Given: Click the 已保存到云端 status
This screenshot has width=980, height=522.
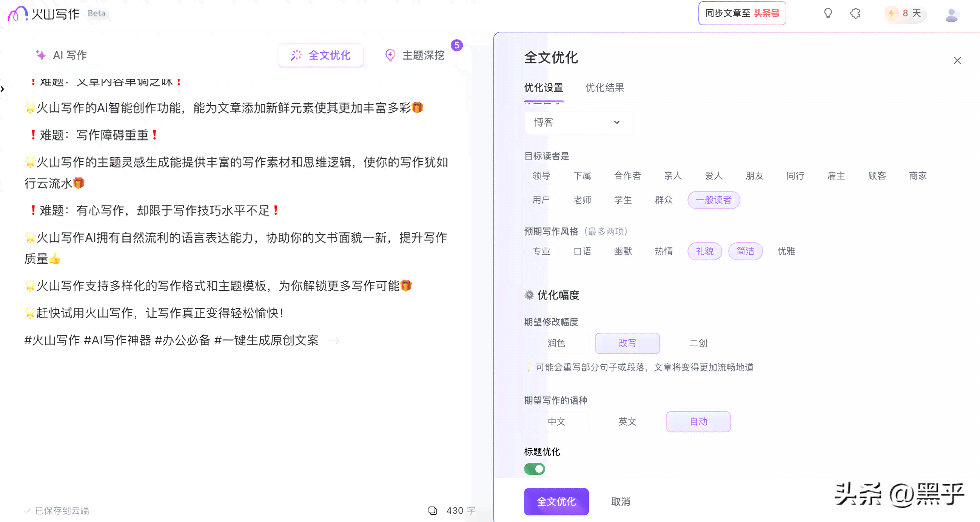Looking at the screenshot, I should (57, 511).
